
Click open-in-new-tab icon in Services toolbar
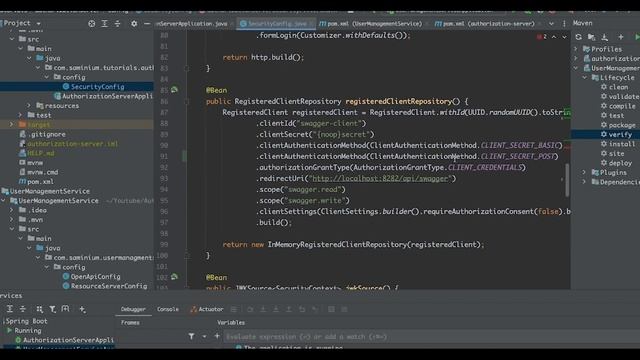tap(65, 309)
